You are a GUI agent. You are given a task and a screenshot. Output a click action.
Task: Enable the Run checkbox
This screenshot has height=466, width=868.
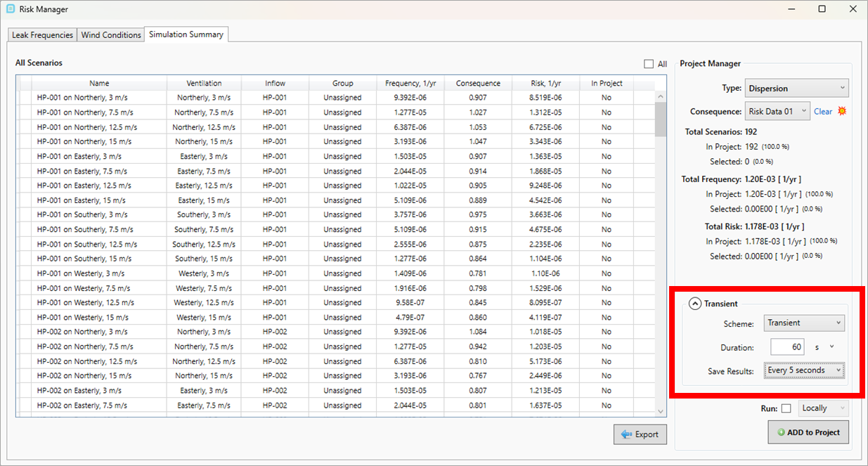786,408
